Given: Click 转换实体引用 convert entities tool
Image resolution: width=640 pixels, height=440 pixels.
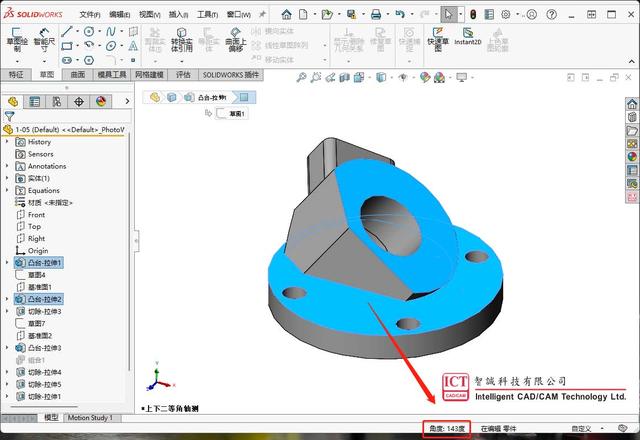Looking at the screenshot, I should pos(182,40).
